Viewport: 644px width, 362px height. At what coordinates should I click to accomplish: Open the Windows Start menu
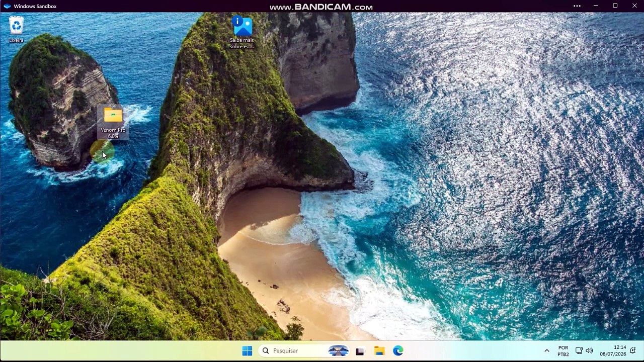(x=247, y=351)
